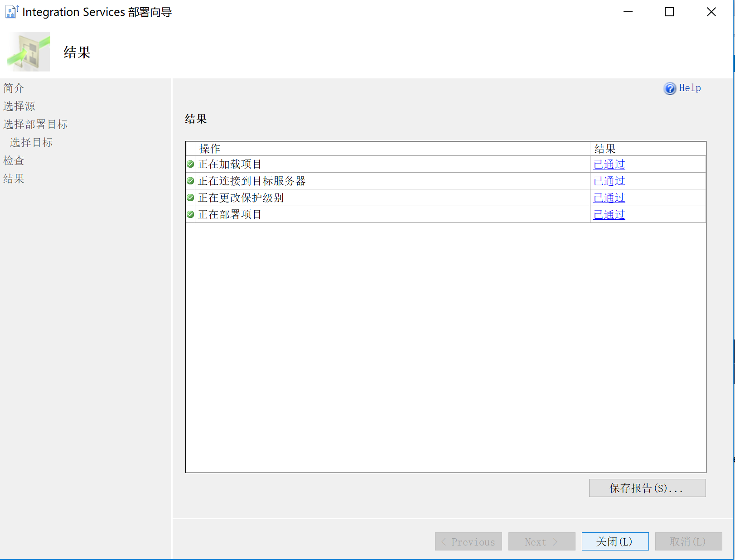This screenshot has width=735, height=560.
Task: Click green check icon for 正在加载项目
Action: pyautogui.click(x=191, y=164)
